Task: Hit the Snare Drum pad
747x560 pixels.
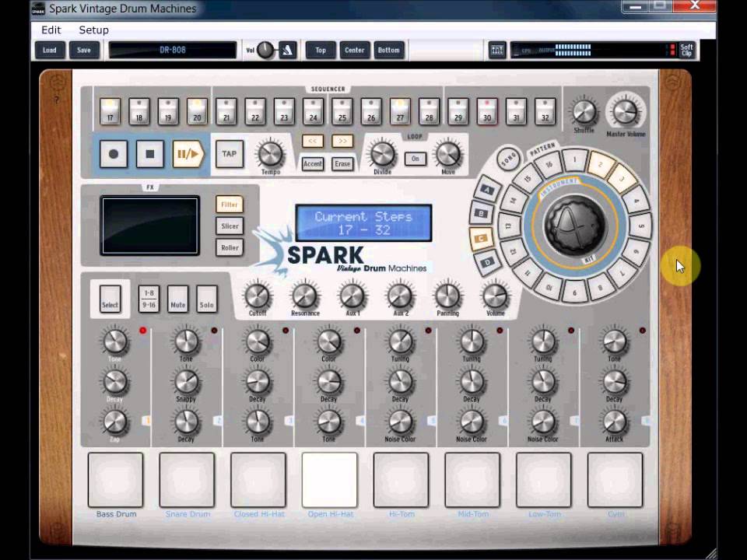Action: [187, 480]
